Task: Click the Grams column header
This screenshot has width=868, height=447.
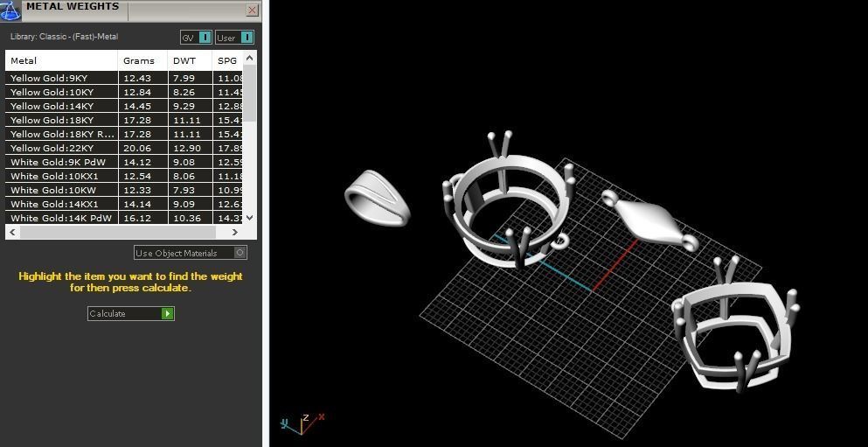Action: click(x=142, y=60)
